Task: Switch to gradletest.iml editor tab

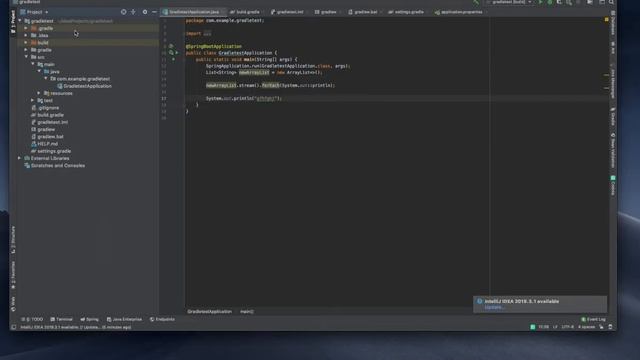Action: 288,12
